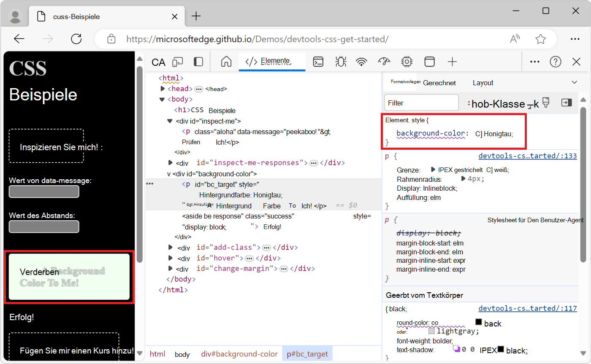The image size is (591, 364).
Task: Toggle device emulation mode
Action: (178, 62)
